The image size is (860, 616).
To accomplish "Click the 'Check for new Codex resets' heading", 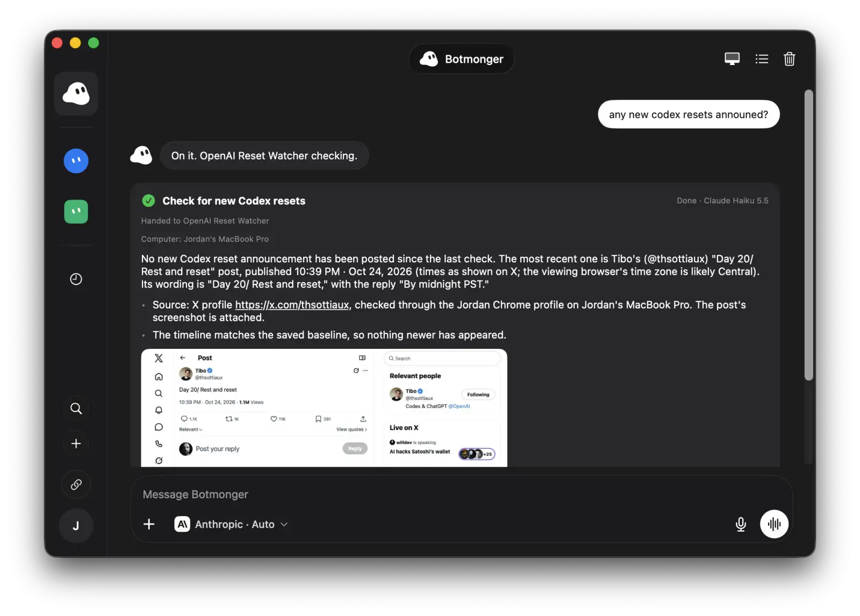I will (x=234, y=201).
